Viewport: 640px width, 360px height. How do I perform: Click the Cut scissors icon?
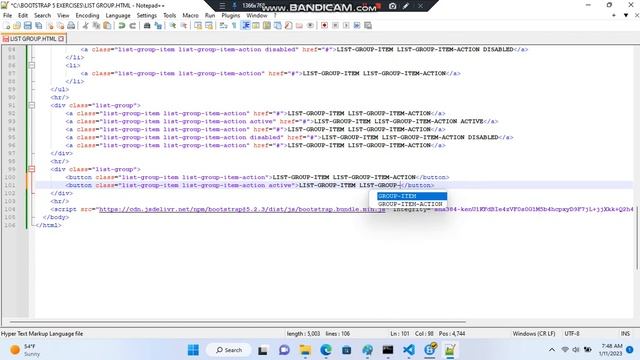(86, 26)
